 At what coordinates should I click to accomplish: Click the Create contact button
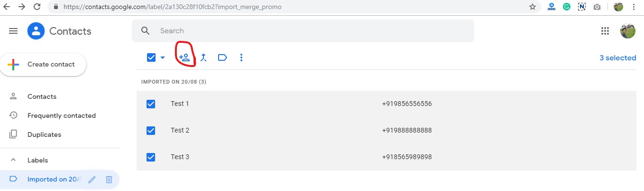click(43, 65)
